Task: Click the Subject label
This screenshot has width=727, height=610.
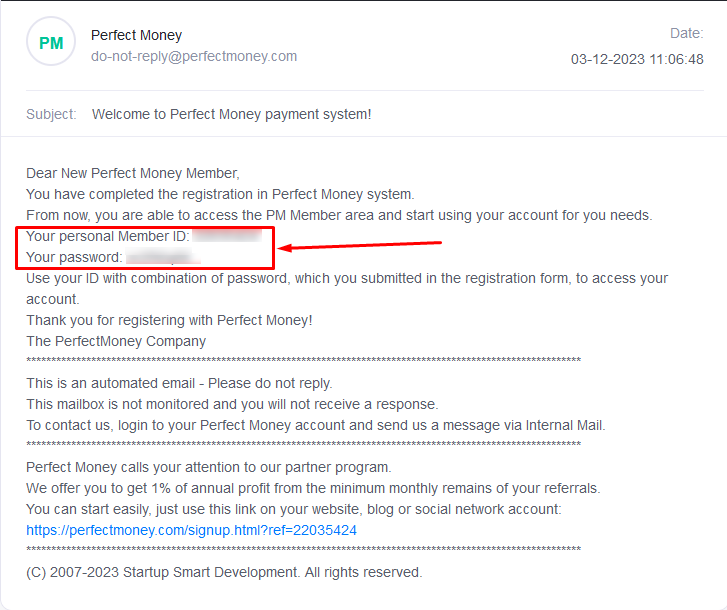Action: pyautogui.click(x=51, y=114)
